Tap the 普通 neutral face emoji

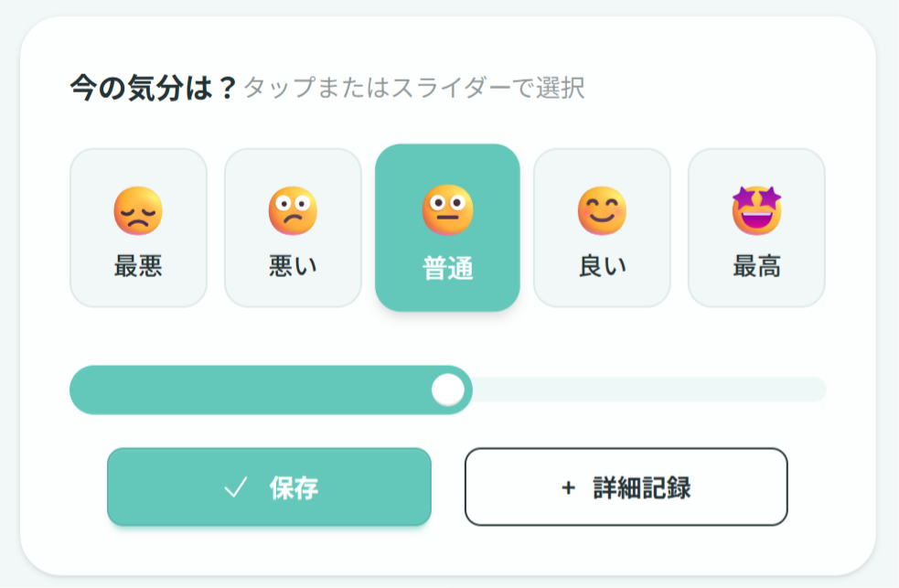[446, 209]
